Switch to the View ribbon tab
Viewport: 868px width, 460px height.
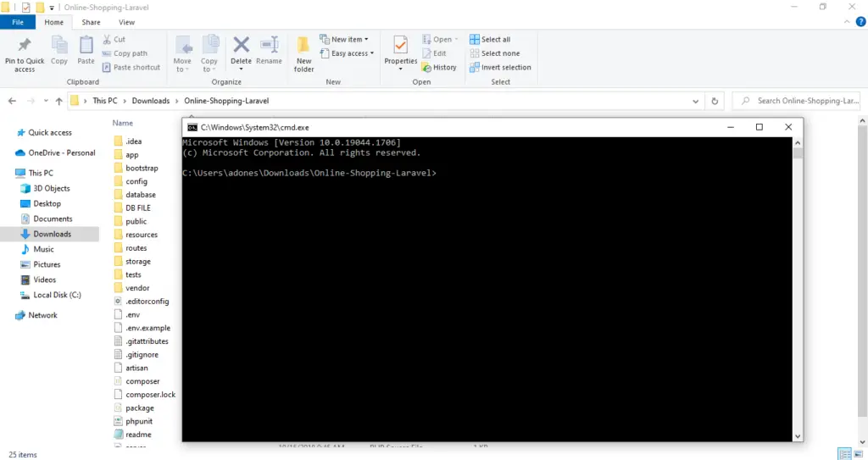point(126,22)
